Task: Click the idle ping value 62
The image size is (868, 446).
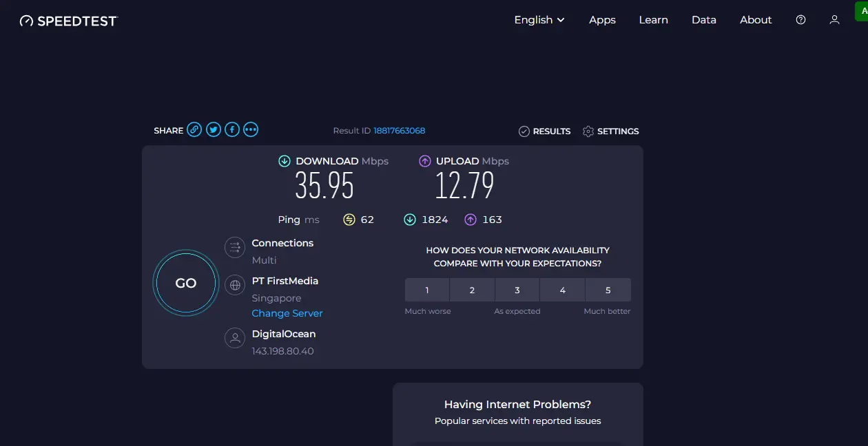Action: click(x=367, y=220)
